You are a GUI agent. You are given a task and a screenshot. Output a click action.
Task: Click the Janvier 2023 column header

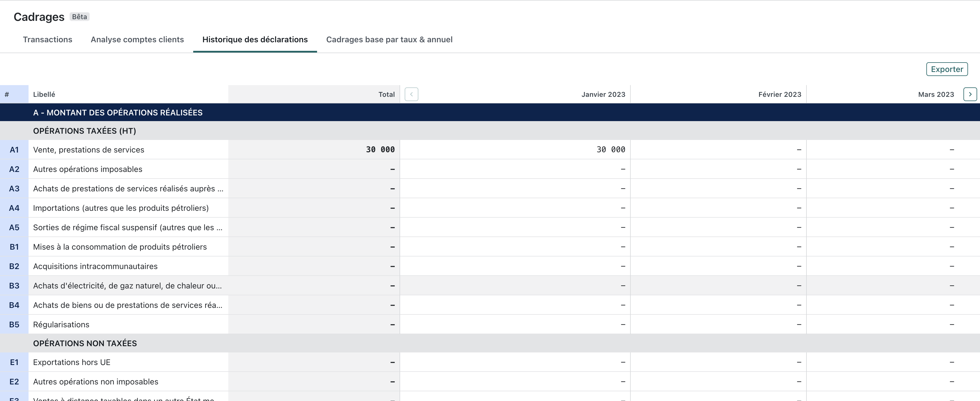(602, 94)
